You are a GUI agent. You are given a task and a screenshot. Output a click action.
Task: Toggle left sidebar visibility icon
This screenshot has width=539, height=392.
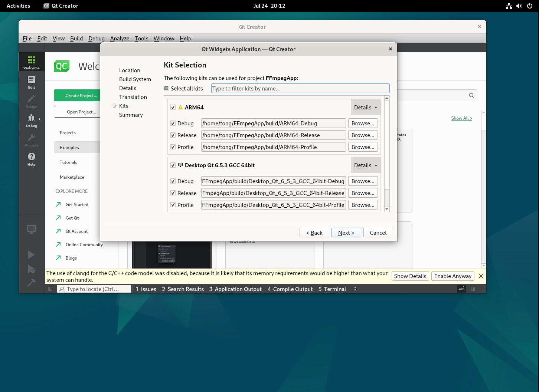coord(50,289)
